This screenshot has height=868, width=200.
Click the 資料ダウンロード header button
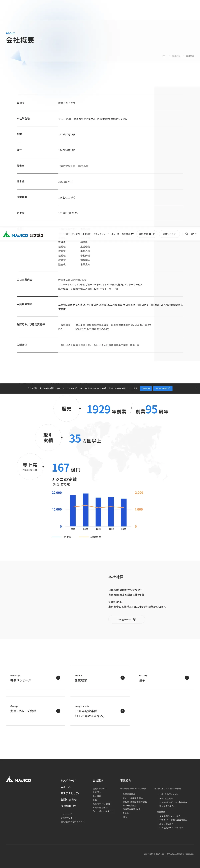[147, 234]
